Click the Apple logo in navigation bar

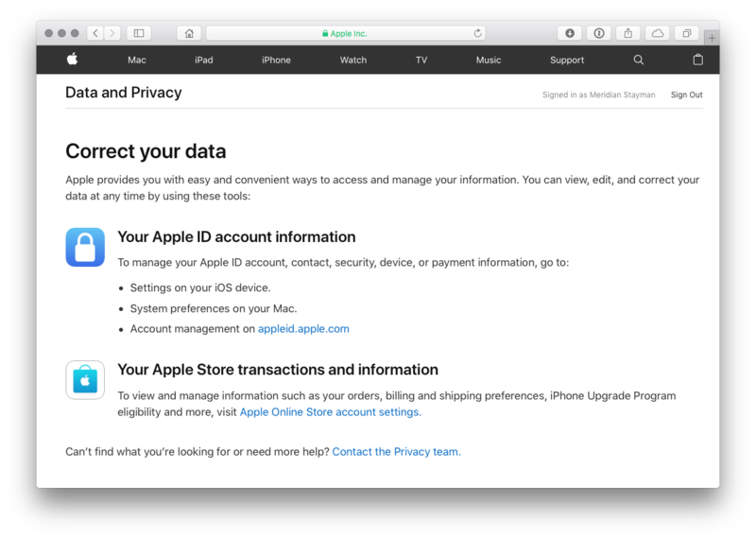point(72,60)
